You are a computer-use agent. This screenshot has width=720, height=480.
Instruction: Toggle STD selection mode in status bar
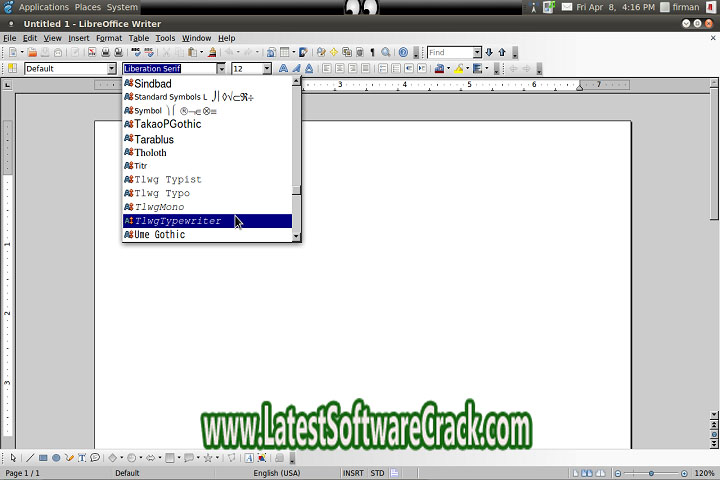pos(377,473)
